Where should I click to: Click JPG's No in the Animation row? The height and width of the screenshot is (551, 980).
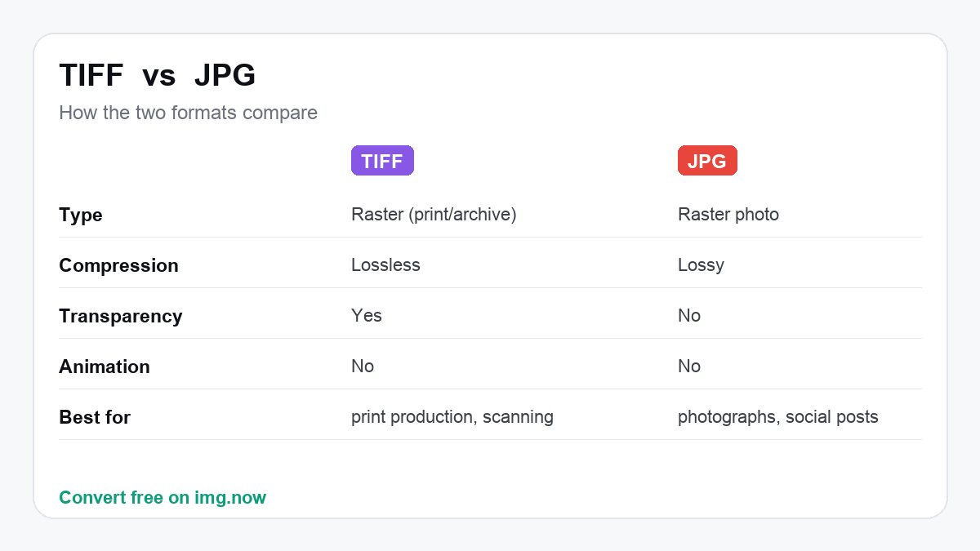tap(689, 367)
